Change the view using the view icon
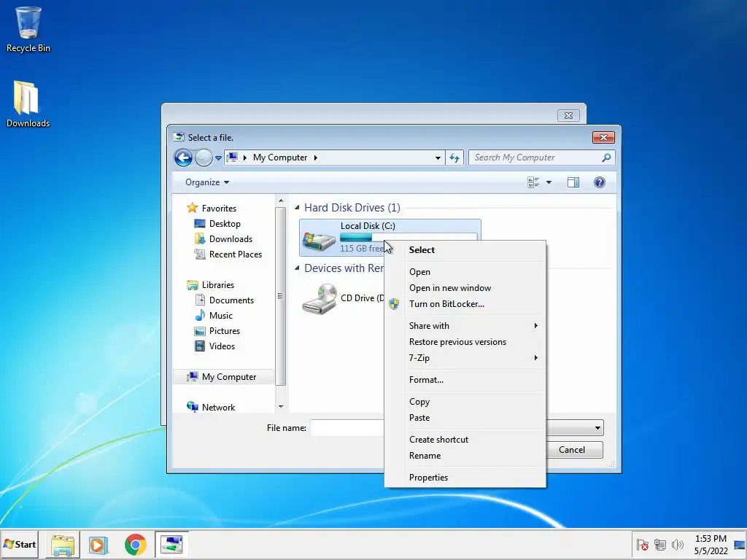The height and width of the screenshot is (560, 747). coord(533,182)
